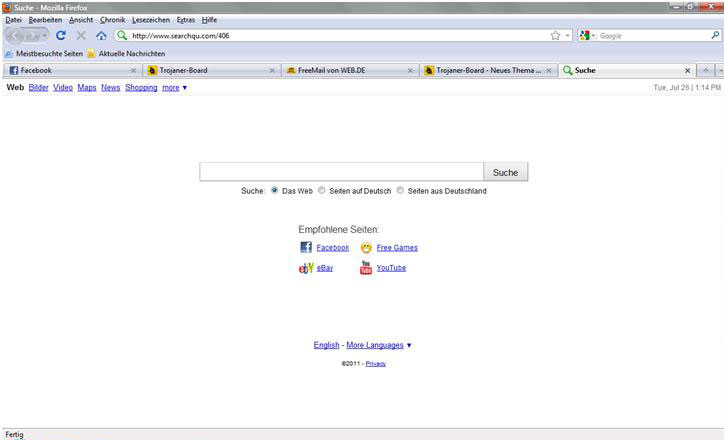The image size is (724, 440).
Task: Open the Privacy link
Action: coord(376,364)
